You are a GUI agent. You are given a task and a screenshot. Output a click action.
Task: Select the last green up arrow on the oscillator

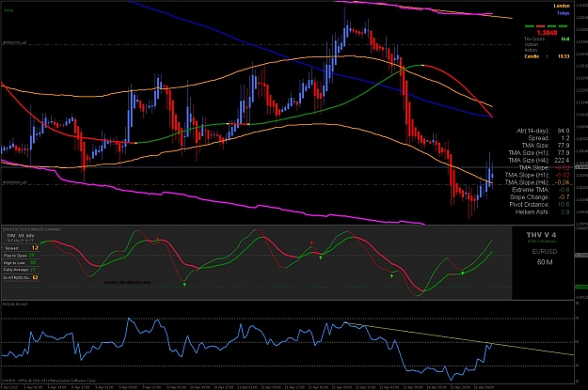[463, 273]
